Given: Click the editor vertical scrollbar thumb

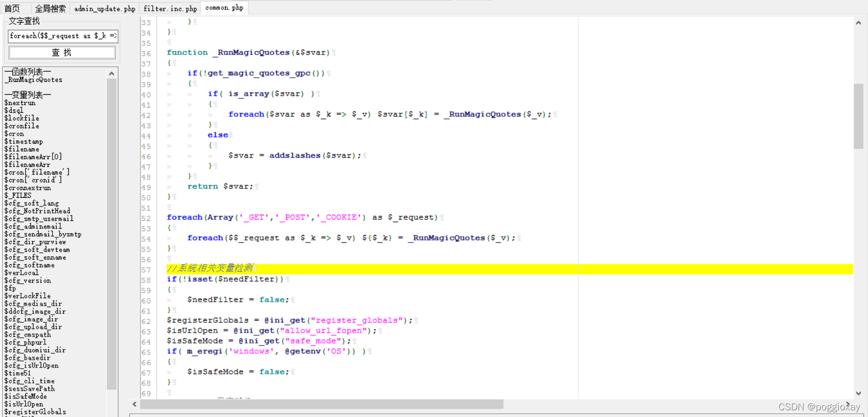Looking at the screenshot, I should tap(858, 116).
